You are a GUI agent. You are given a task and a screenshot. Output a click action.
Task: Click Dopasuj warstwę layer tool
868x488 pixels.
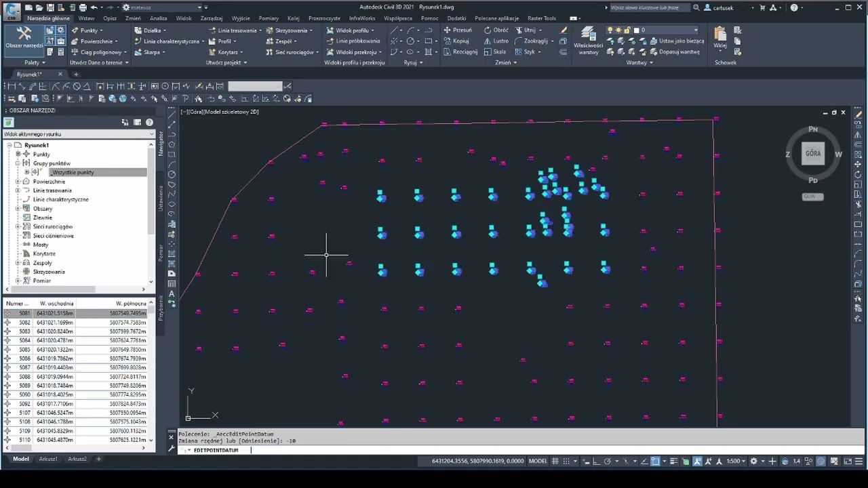tap(673, 52)
